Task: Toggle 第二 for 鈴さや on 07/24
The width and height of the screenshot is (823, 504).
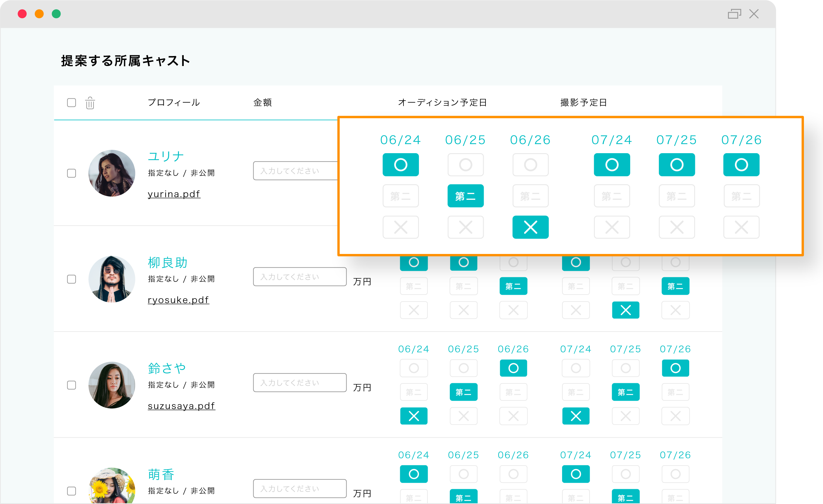Action: [576, 392]
